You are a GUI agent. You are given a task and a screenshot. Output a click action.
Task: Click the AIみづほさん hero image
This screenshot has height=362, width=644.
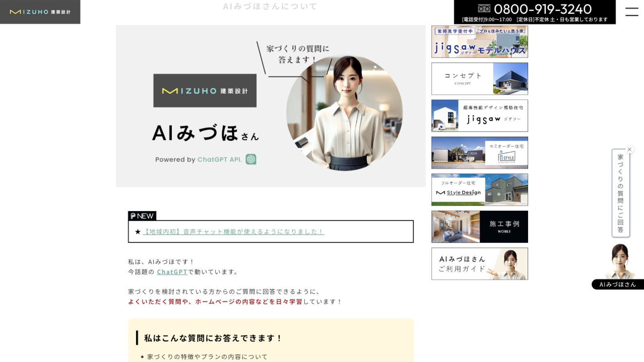click(x=271, y=106)
